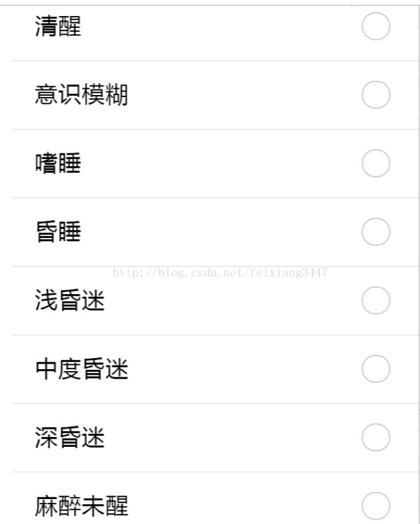Tap the 中度昏迷 option label
The height and width of the screenshot is (524, 420).
(x=81, y=370)
